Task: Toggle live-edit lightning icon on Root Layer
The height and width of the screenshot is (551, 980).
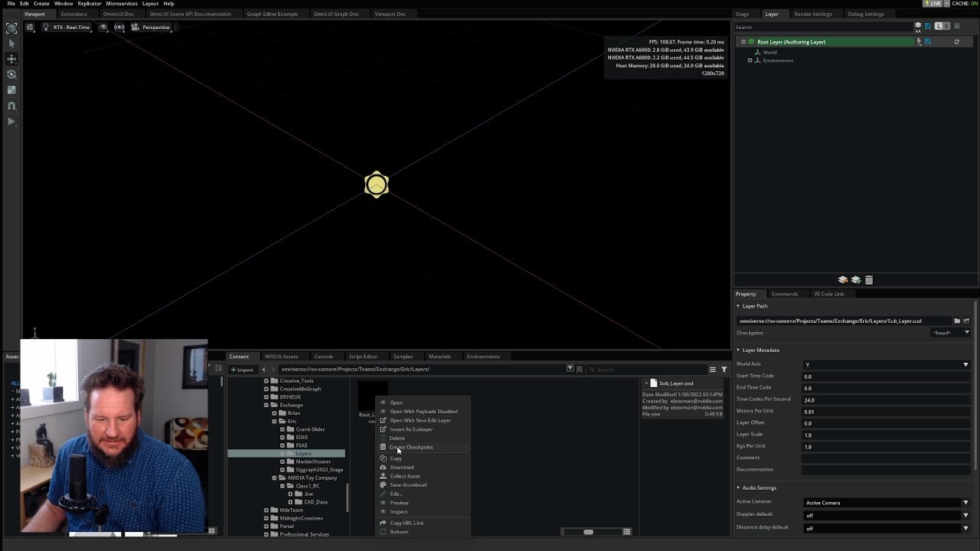Action: point(920,42)
